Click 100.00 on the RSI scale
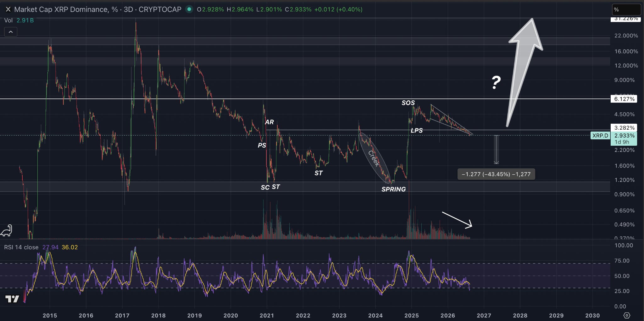This screenshot has height=321, width=644. point(624,245)
